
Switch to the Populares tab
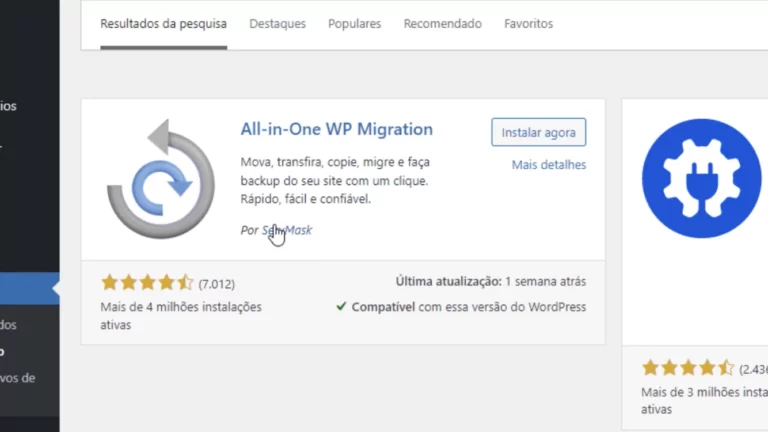pyautogui.click(x=355, y=24)
